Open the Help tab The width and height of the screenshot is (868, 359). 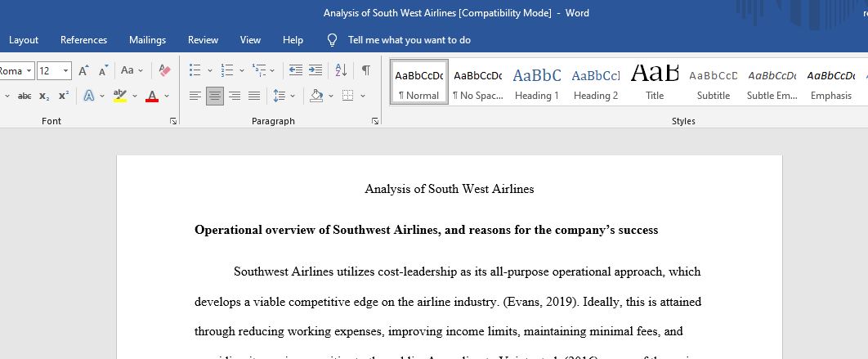click(293, 40)
